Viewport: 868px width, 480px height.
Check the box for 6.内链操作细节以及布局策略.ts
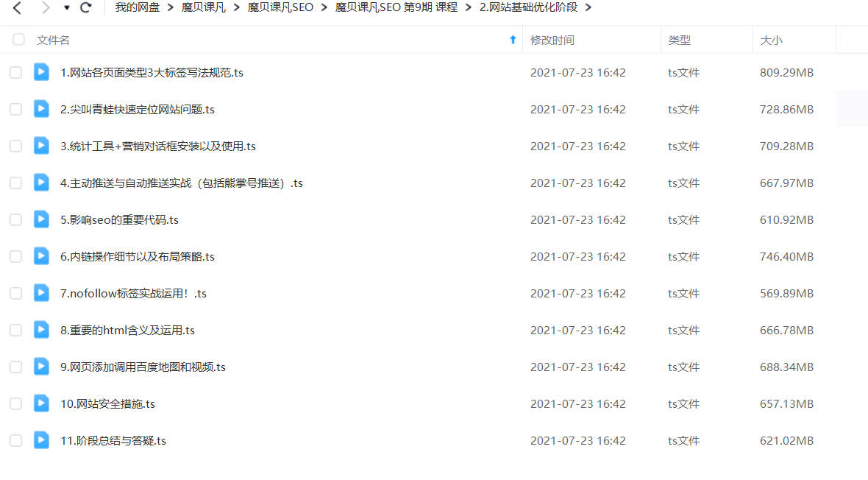[x=16, y=257]
